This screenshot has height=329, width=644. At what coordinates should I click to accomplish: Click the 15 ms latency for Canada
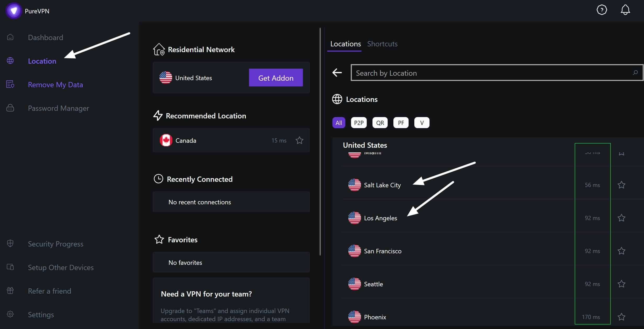[x=279, y=140]
